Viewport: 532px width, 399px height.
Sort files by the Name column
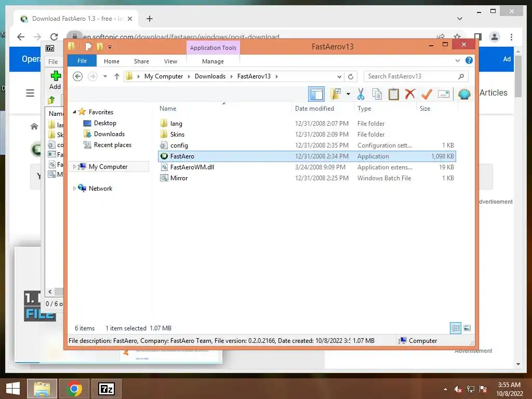[x=224, y=108]
